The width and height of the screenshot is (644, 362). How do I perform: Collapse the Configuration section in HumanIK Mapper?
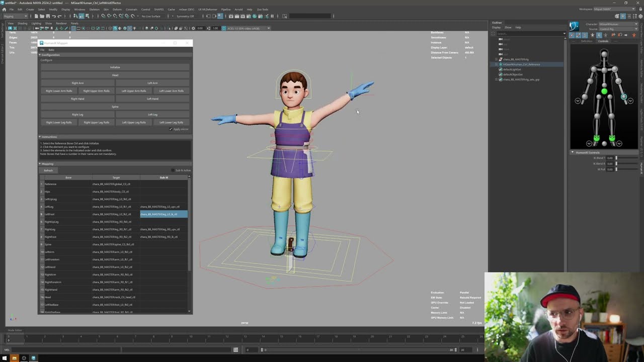click(40, 55)
